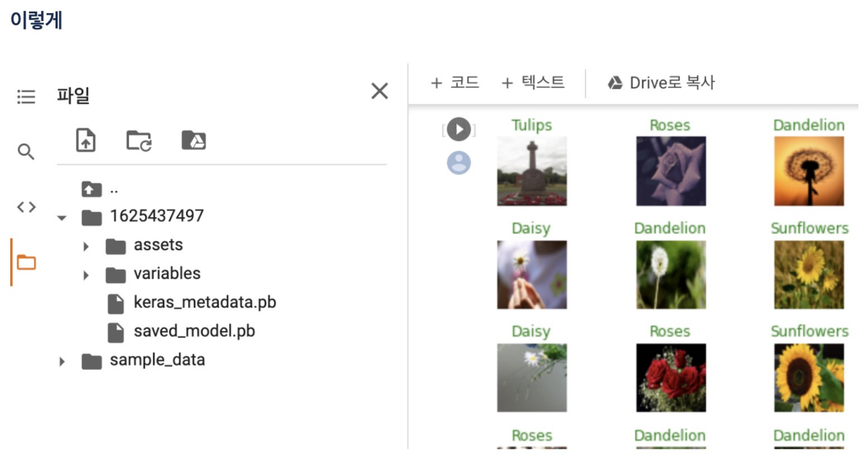The image size is (868, 460).
Task: Click the daisy on gray background image
Action: point(532,378)
